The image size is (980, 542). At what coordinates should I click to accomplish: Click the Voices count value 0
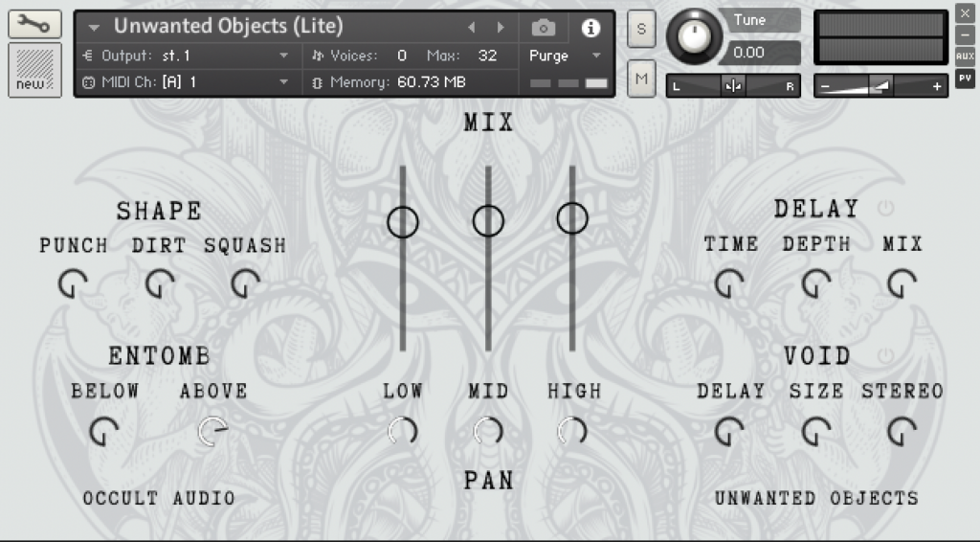point(402,56)
